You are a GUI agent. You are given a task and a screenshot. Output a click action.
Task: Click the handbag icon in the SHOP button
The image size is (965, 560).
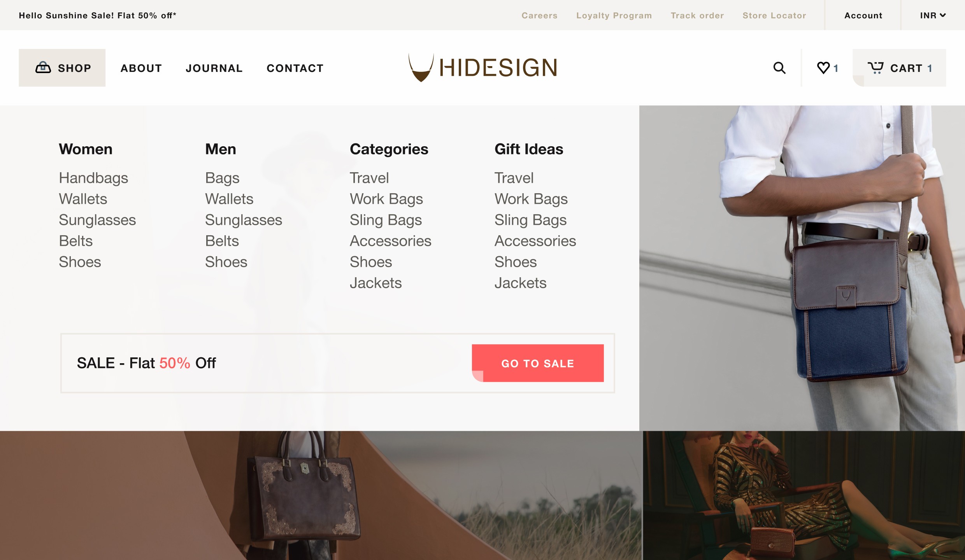coord(43,68)
